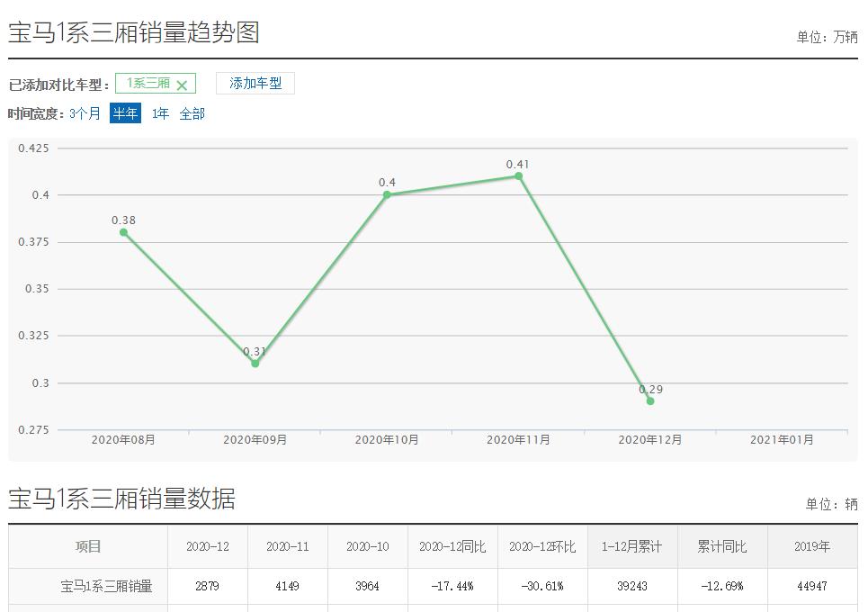Click the 44947 cell
The height and width of the screenshot is (612, 868).
point(812,586)
